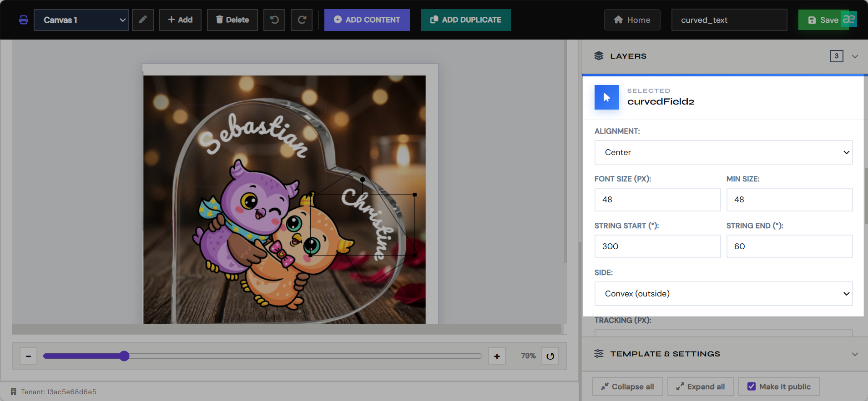Zoom in with the plus icon
This screenshot has width=868, height=401.
[x=497, y=356]
